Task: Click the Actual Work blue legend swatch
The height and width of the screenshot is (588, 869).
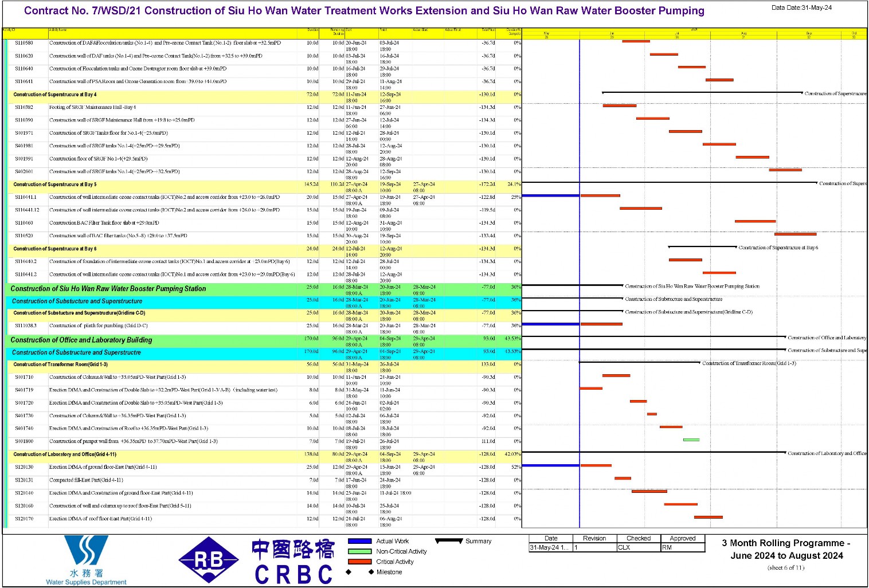Action: 360,541
